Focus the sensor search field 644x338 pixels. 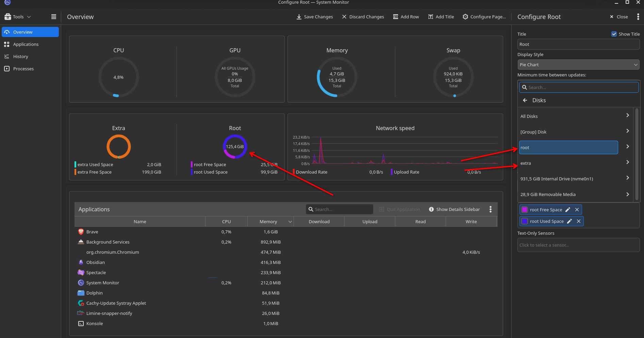[x=579, y=87]
